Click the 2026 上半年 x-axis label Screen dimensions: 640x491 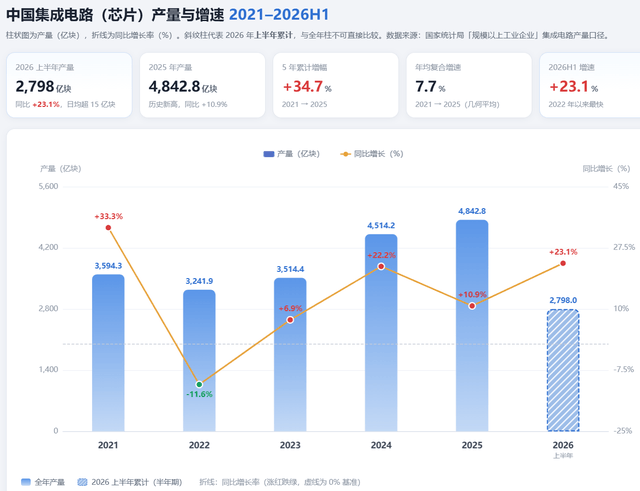click(x=563, y=449)
